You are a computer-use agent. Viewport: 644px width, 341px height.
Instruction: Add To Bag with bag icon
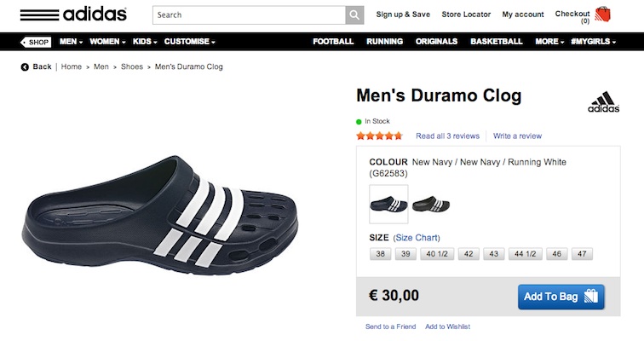[561, 297]
